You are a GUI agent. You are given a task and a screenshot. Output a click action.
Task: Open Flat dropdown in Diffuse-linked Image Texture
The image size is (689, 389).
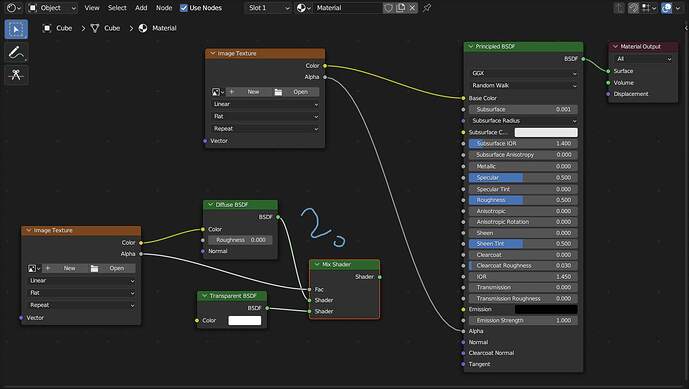click(82, 293)
